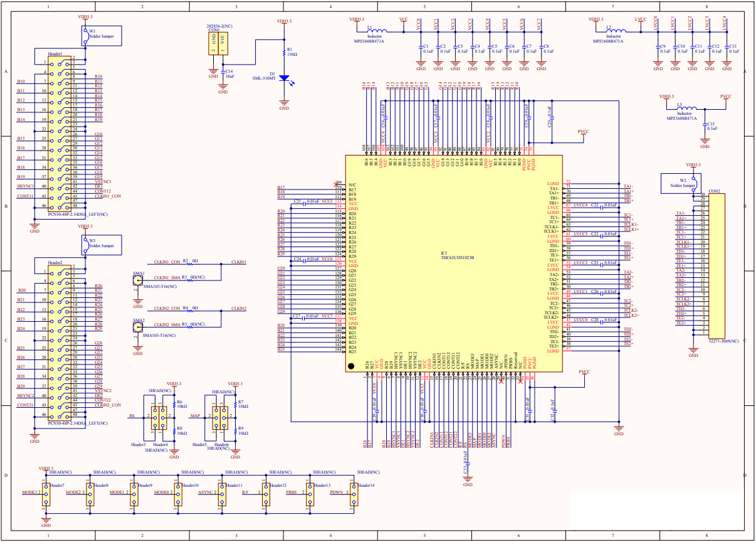This screenshot has width=756, height=542.
Task: Toggle the W1 Solder Jumper
Action: 86,35
